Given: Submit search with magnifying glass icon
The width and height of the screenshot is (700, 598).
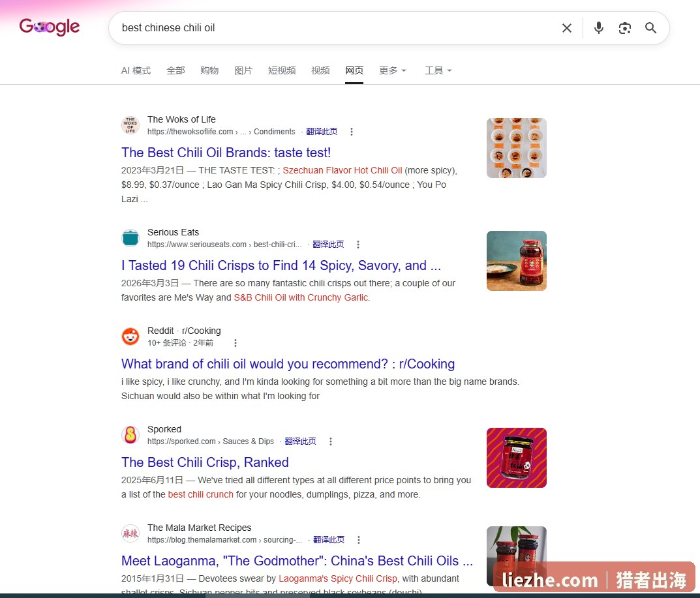Looking at the screenshot, I should (650, 28).
